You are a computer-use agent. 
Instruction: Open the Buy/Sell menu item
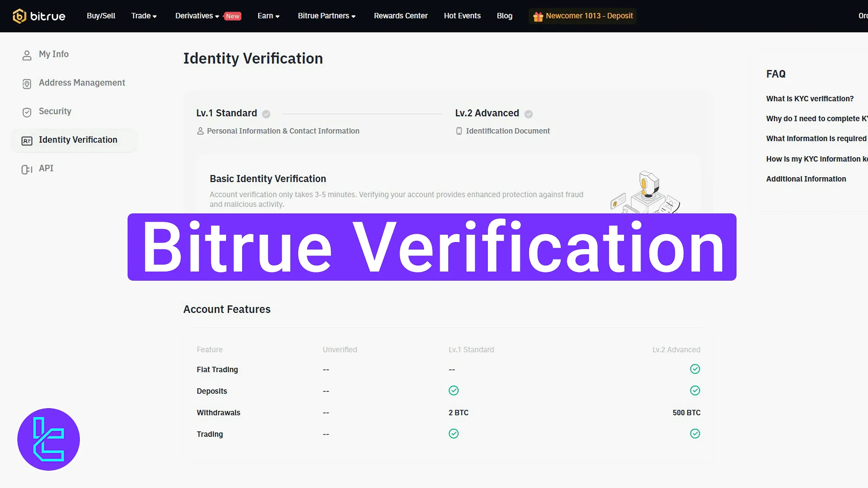point(101,16)
